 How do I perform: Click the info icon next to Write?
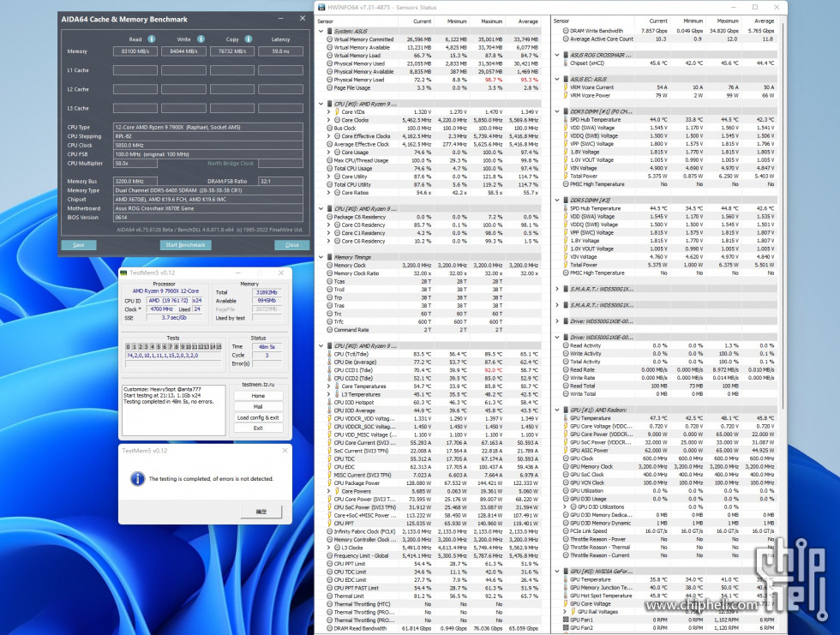[201, 39]
